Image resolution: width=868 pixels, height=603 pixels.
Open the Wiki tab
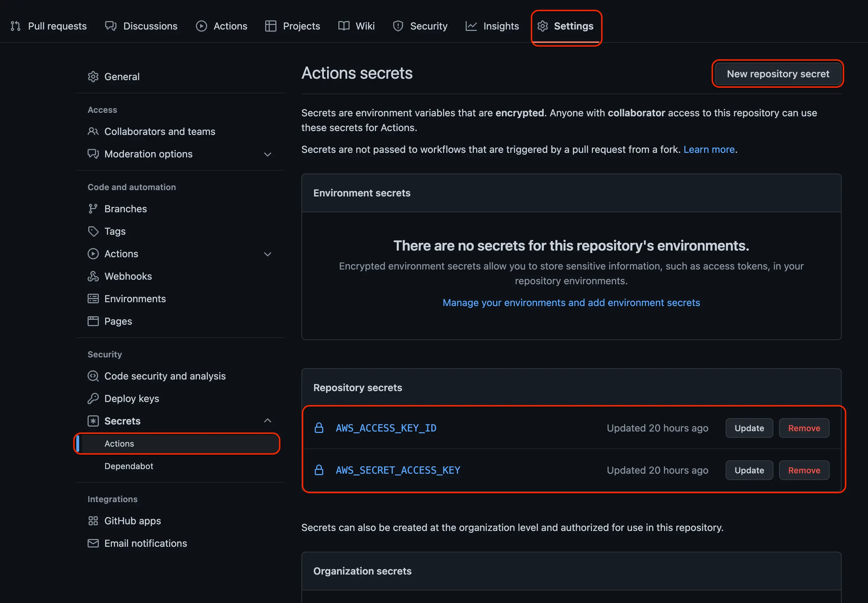tap(357, 26)
